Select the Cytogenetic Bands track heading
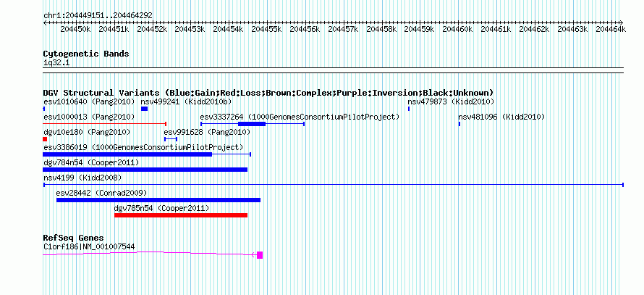Viewport: 644px width, 295px height. [86, 54]
